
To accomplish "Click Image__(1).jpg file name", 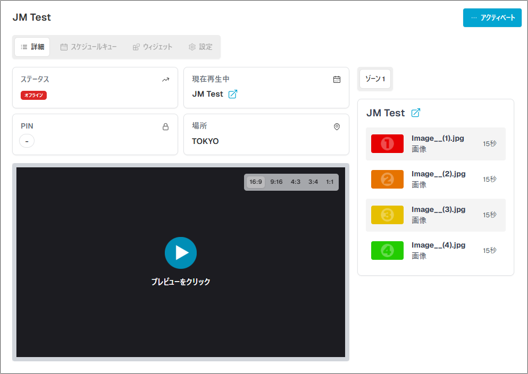I will click(x=438, y=138).
